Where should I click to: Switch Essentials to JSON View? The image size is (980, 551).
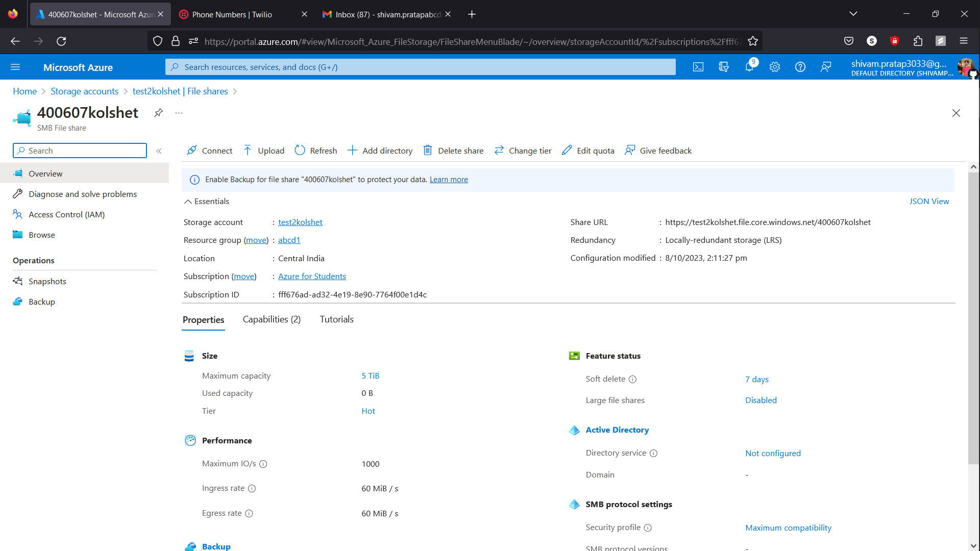[x=929, y=201]
